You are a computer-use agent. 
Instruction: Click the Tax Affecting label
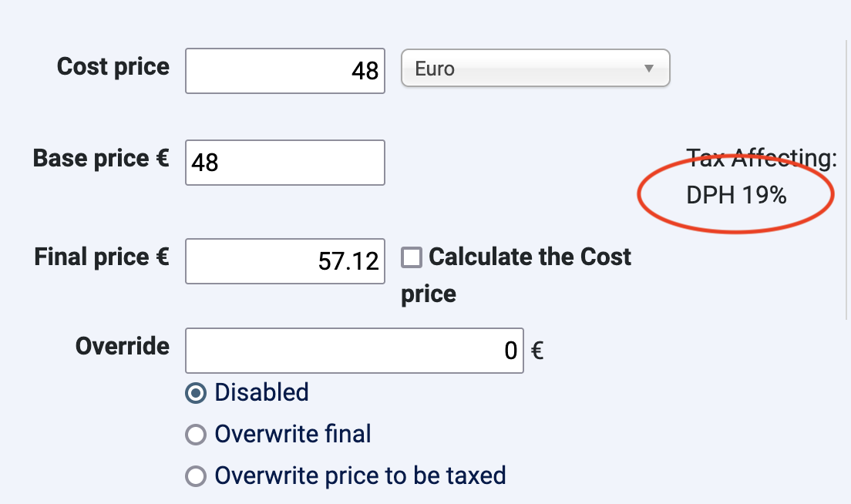tap(762, 159)
